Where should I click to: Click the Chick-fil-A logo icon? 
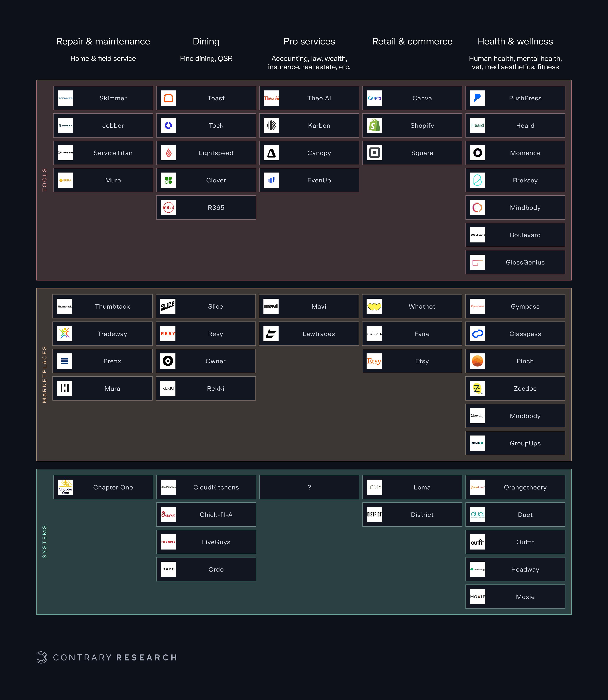pos(168,515)
